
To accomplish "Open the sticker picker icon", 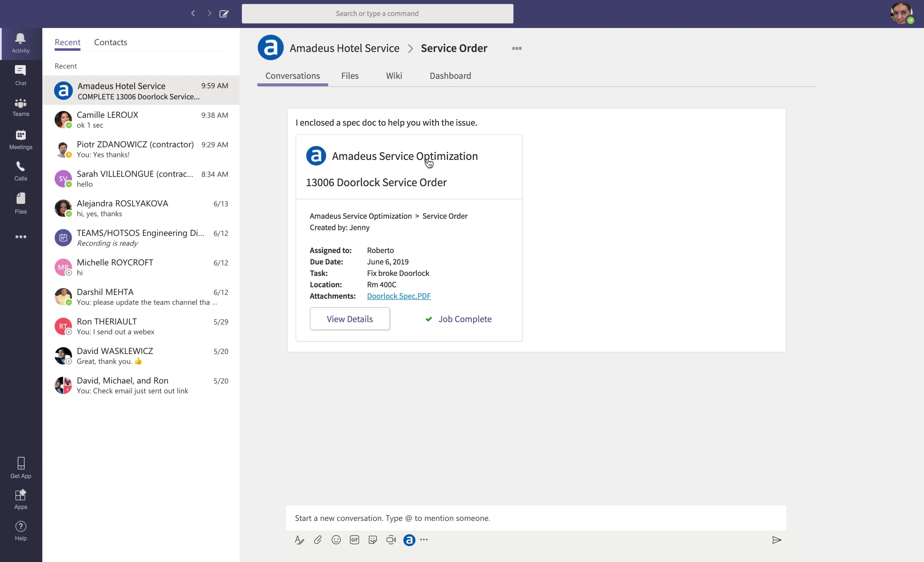I will (373, 539).
